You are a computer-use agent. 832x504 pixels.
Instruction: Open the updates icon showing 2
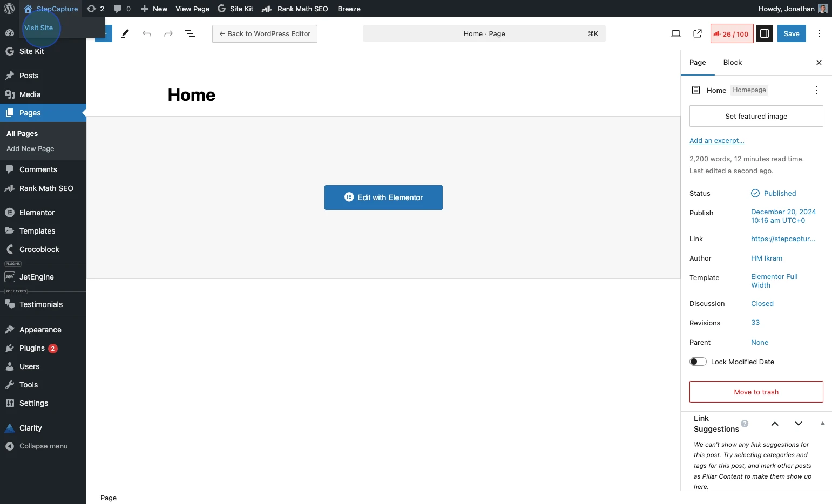coord(96,9)
